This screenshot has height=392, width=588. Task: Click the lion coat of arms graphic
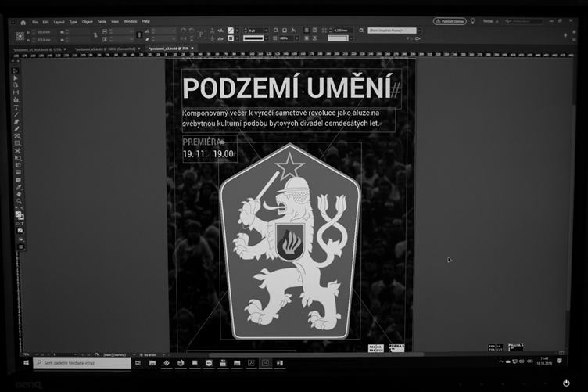[290, 242]
